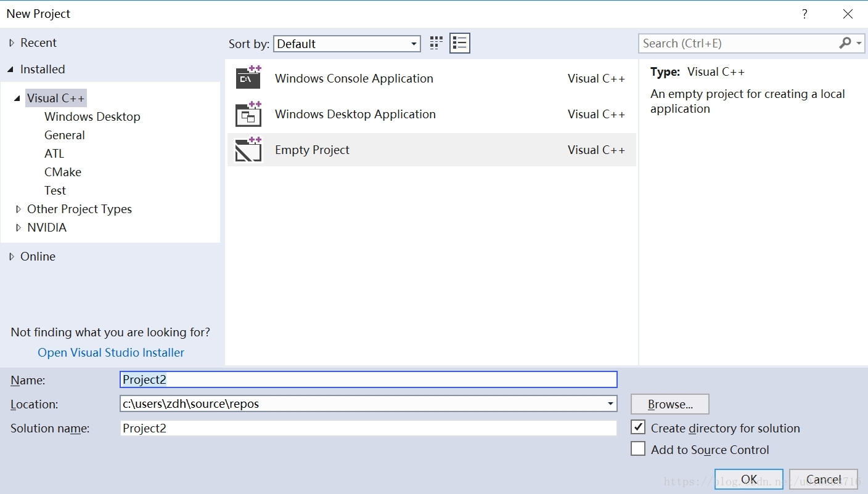The width and height of the screenshot is (868, 494).
Task: Expand the NVIDIA tree node
Action: [18, 227]
